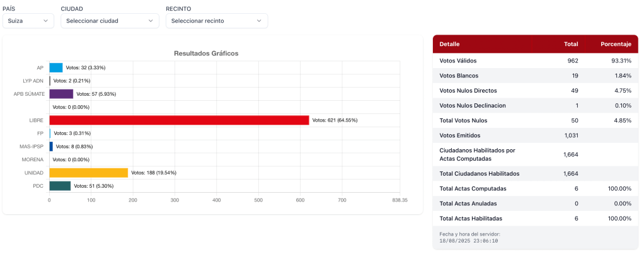This screenshot has width=644, height=257.
Task: Click the Votos Emitidos row
Action: (534, 135)
